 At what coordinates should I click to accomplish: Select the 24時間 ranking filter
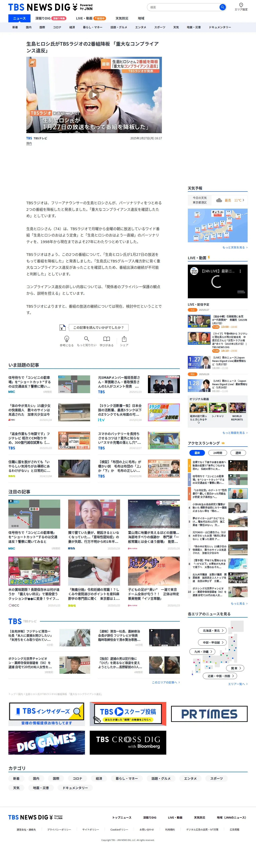click(218, 453)
